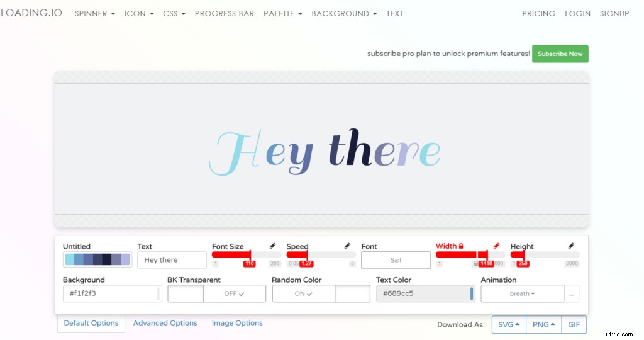This screenshot has height=340, width=644.
Task: Click the Speed value badge 1.27
Action: (306, 264)
